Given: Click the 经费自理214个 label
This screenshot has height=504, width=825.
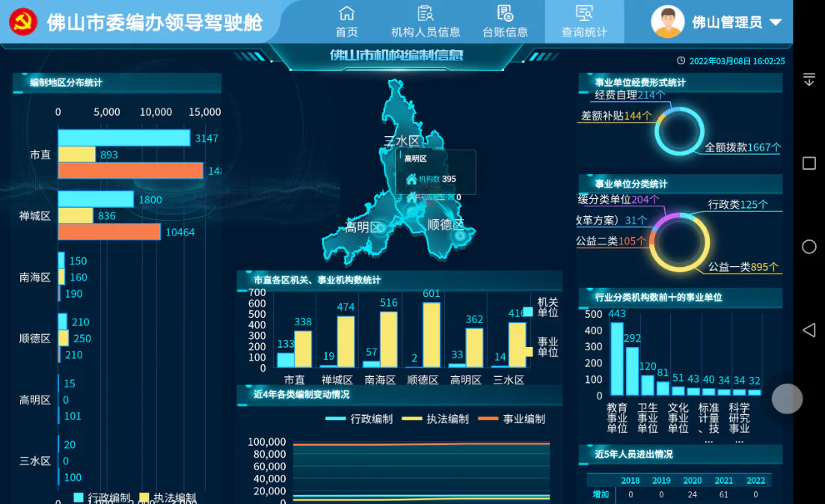Looking at the screenshot, I should [x=630, y=95].
